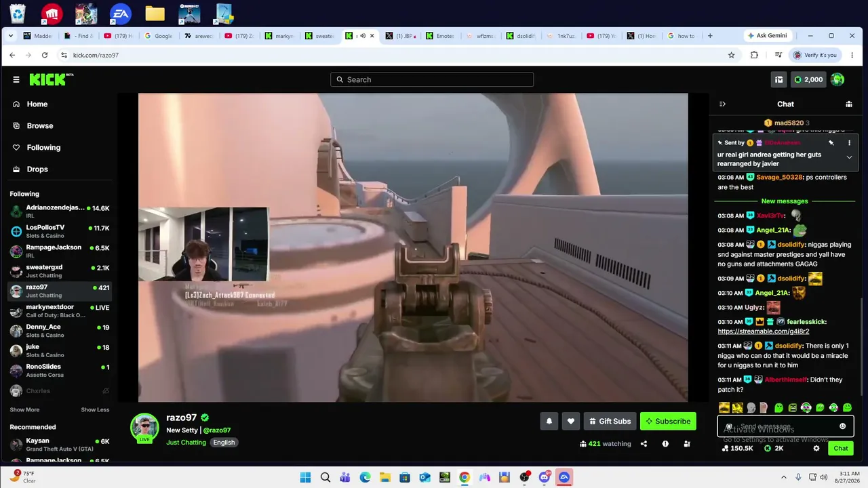Unpin the pinned chat message

click(x=831, y=143)
